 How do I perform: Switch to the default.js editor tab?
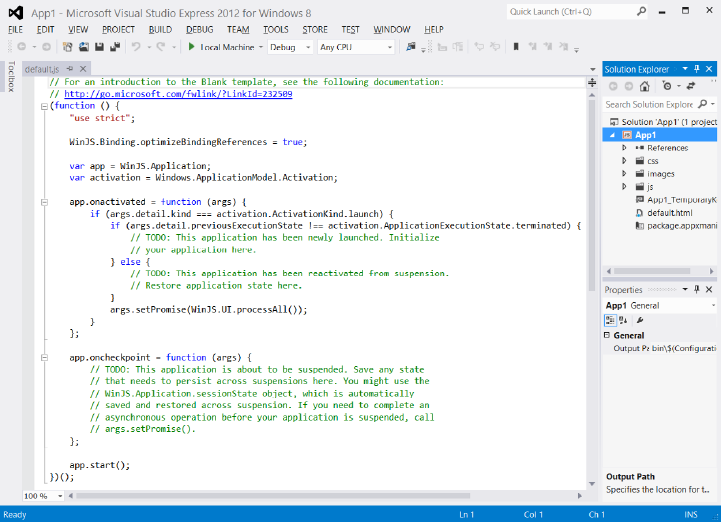pyautogui.click(x=42, y=69)
